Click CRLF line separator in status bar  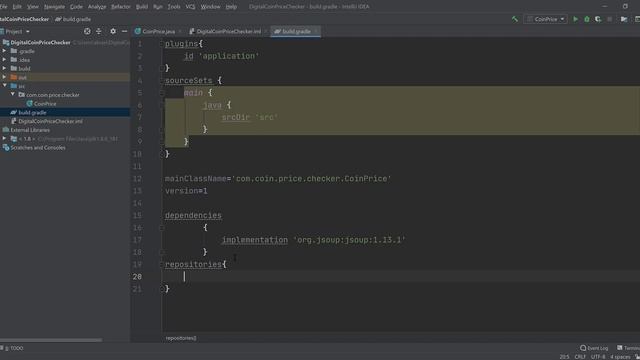coord(580,357)
